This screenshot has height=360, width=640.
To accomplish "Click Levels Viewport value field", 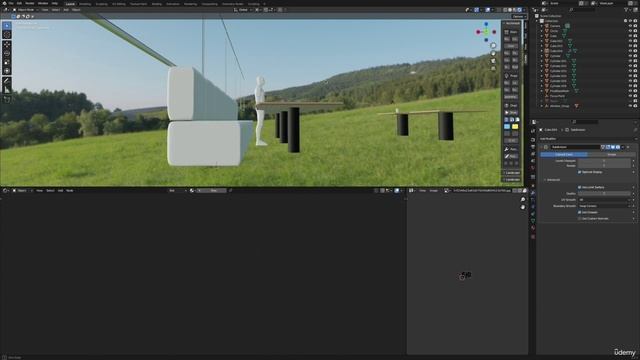I will (605, 161).
